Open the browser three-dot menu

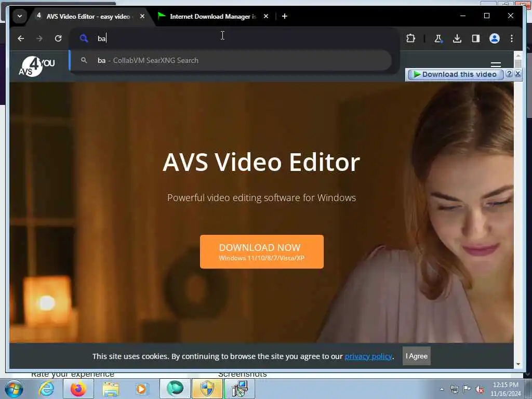(512, 38)
